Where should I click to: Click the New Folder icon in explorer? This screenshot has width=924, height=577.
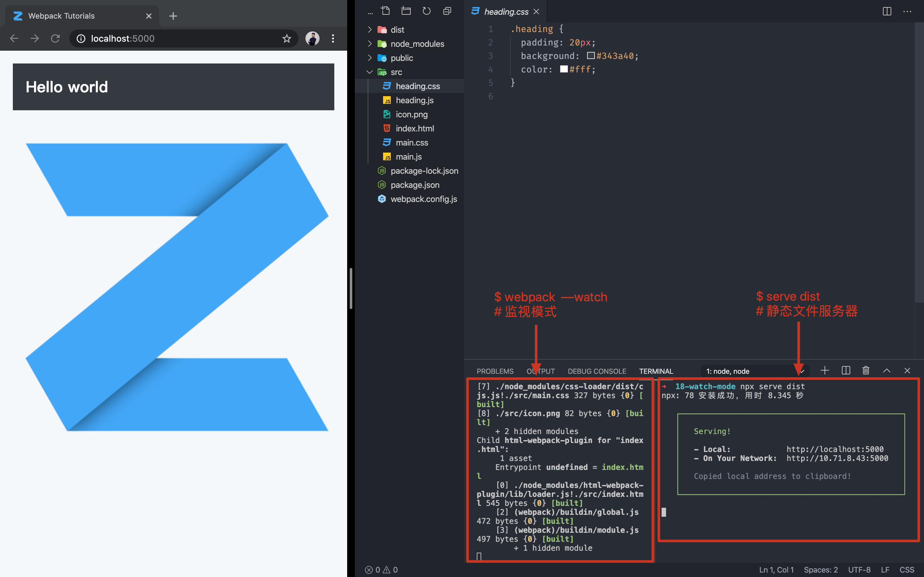pos(406,11)
